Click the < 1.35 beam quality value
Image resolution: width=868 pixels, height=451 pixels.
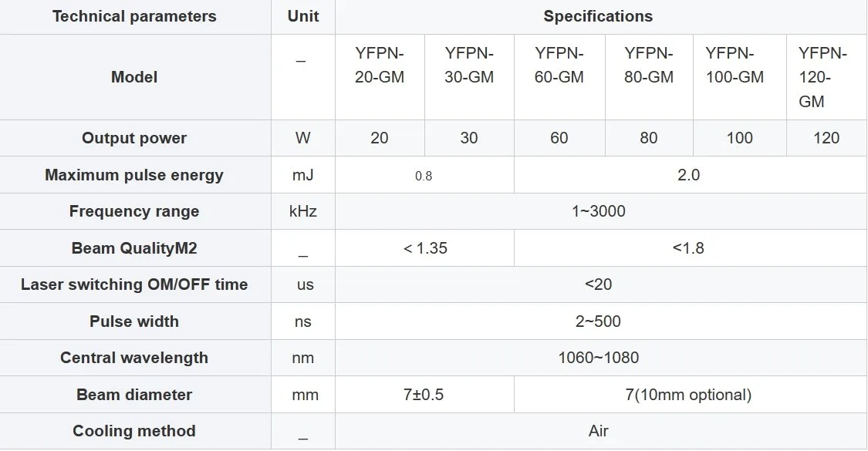(425, 248)
